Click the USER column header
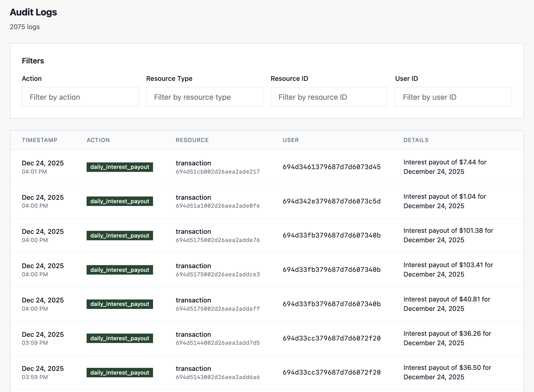The image size is (534, 392). [x=290, y=140]
